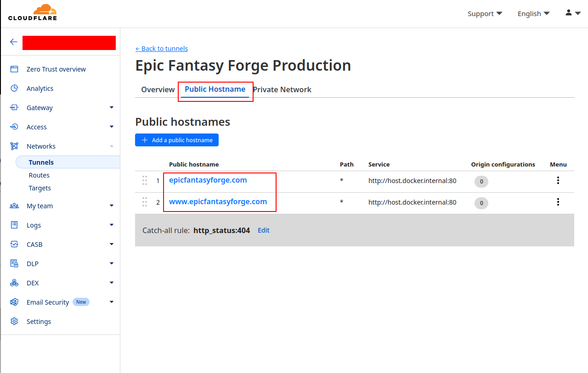Viewport: 588px width, 373px height.
Task: Select Tunnels in the sidebar
Action: [x=68, y=162]
